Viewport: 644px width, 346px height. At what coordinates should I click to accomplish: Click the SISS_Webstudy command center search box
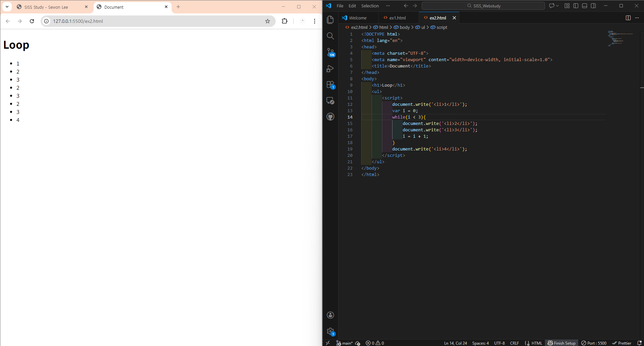click(483, 6)
